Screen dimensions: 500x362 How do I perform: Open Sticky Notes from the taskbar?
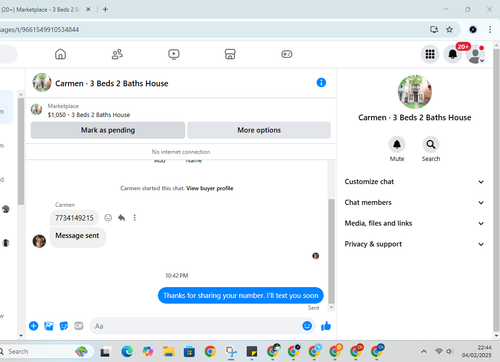252,351
